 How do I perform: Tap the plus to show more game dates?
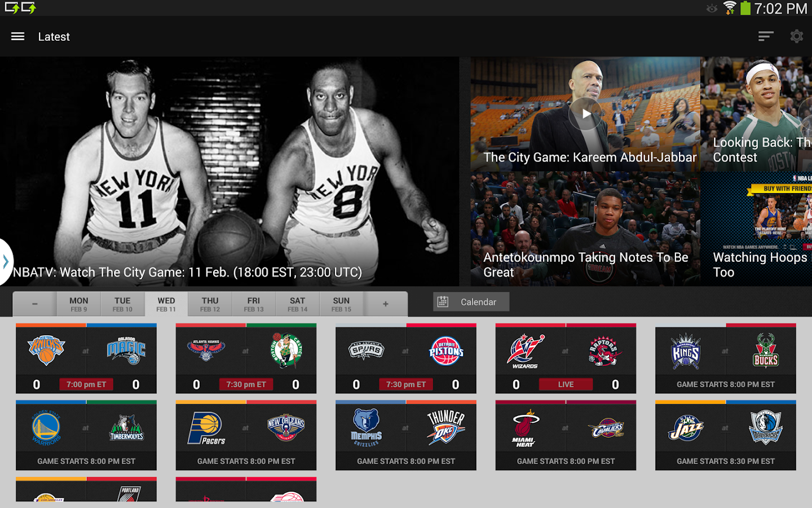(x=385, y=304)
